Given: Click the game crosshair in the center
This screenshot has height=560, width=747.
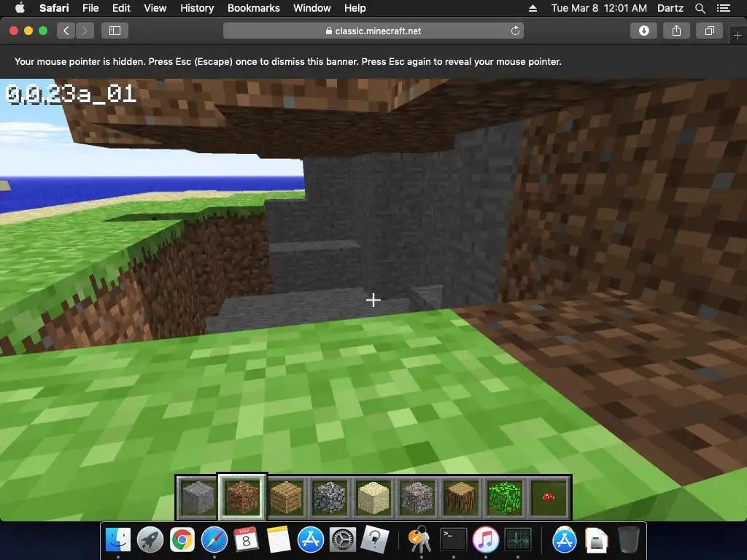Looking at the screenshot, I should click(x=373, y=300).
